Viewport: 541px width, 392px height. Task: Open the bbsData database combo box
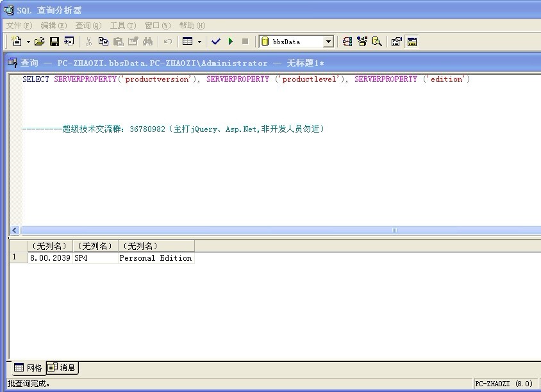tap(297, 42)
